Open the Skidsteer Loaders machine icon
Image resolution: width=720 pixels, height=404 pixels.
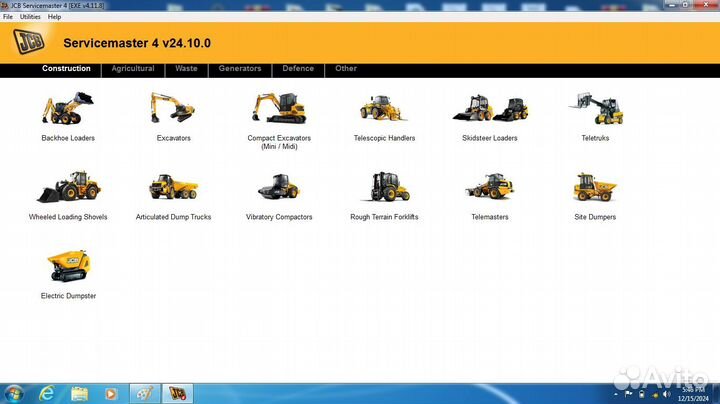tap(490, 108)
